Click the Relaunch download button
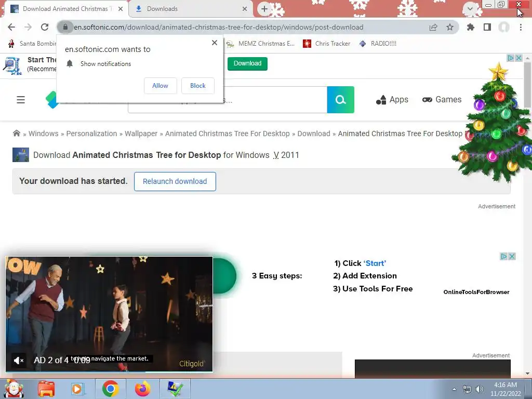532x399 pixels. coord(175,181)
